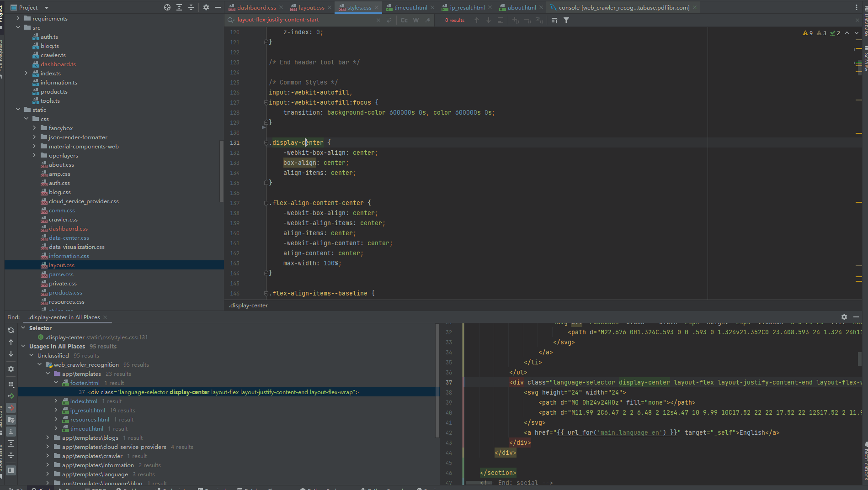Viewport: 868px width, 490px height.
Task: Toggle Match Case in search bar
Action: (x=404, y=20)
